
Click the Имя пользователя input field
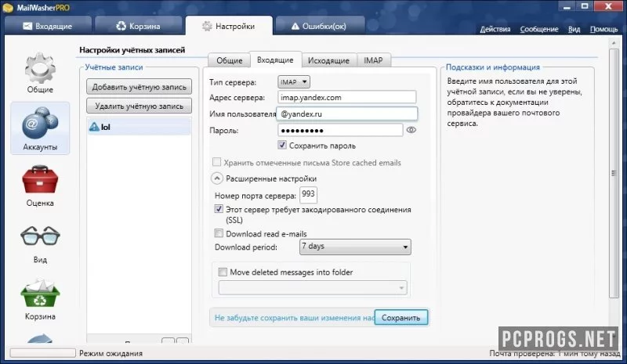346,114
